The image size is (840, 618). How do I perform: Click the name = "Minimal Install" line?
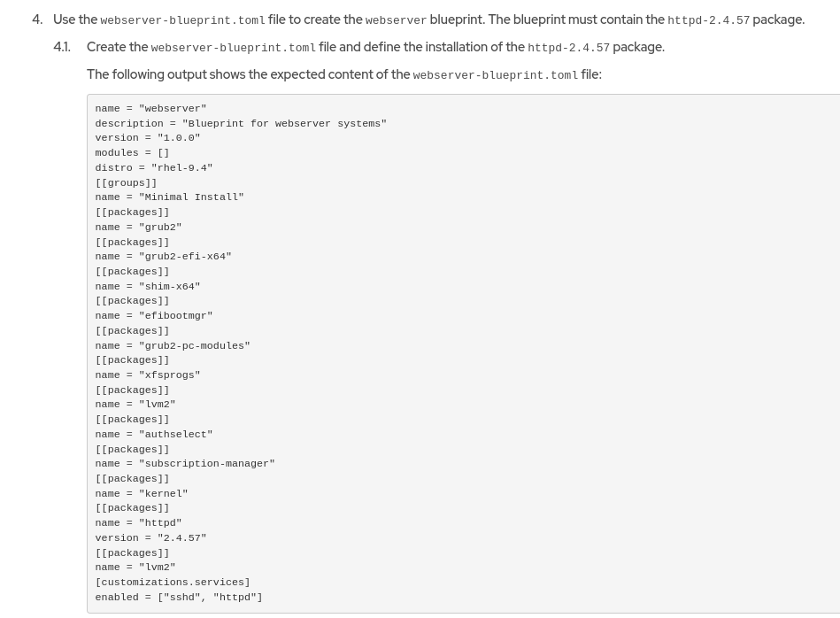tap(169, 197)
